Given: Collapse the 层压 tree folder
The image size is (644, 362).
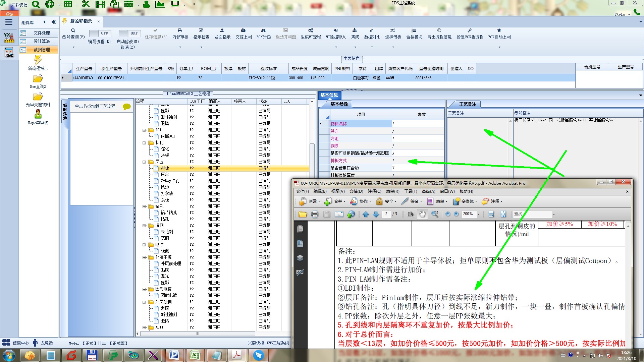Looking at the screenshot, I should pyautogui.click(x=144, y=162).
